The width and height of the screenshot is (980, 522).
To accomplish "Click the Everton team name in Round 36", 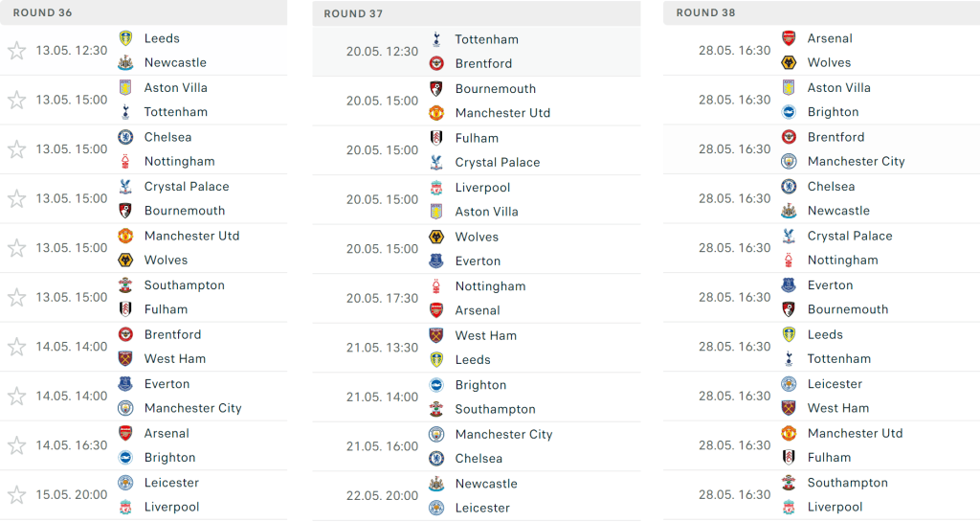I will click(x=167, y=384).
